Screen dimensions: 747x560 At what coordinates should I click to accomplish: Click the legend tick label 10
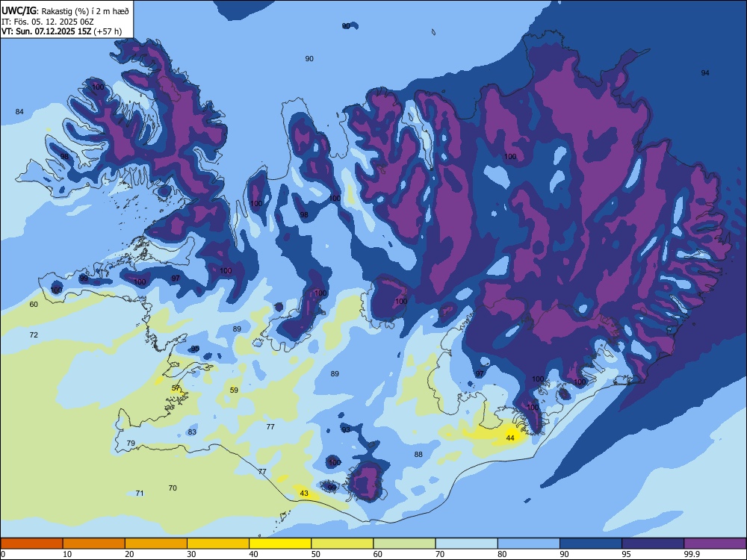[x=67, y=554]
